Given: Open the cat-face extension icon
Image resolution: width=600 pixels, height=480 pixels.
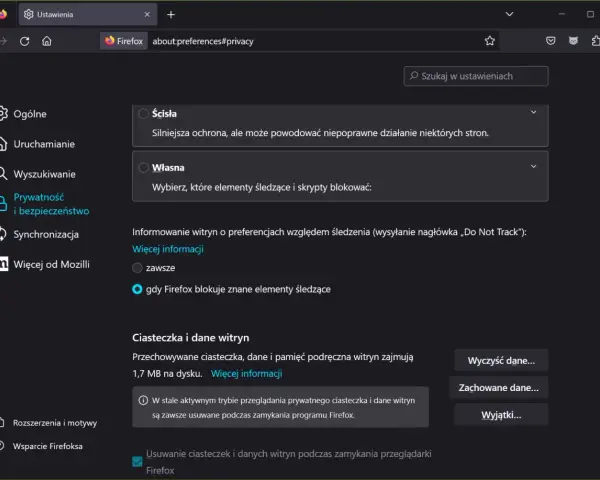Looking at the screenshot, I should coord(573,41).
